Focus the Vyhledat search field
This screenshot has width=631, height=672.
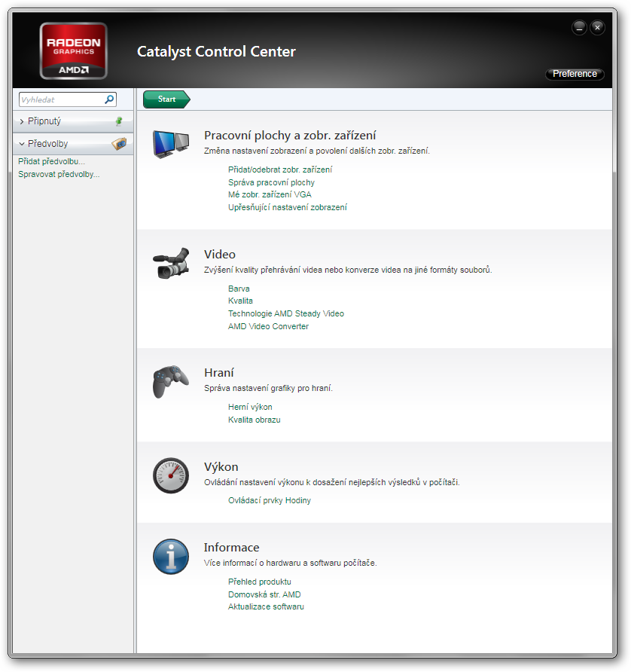(x=67, y=99)
